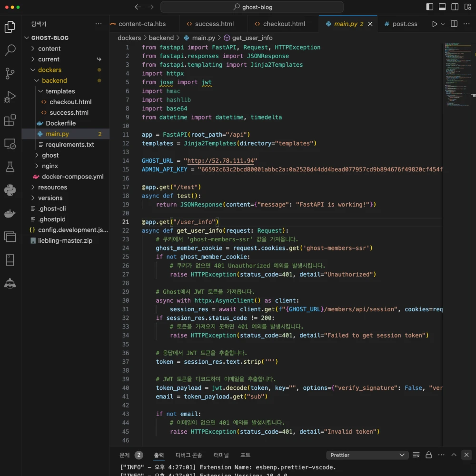476x476 pixels.
Task: Open the 포트 panel tab
Action: (x=245, y=455)
